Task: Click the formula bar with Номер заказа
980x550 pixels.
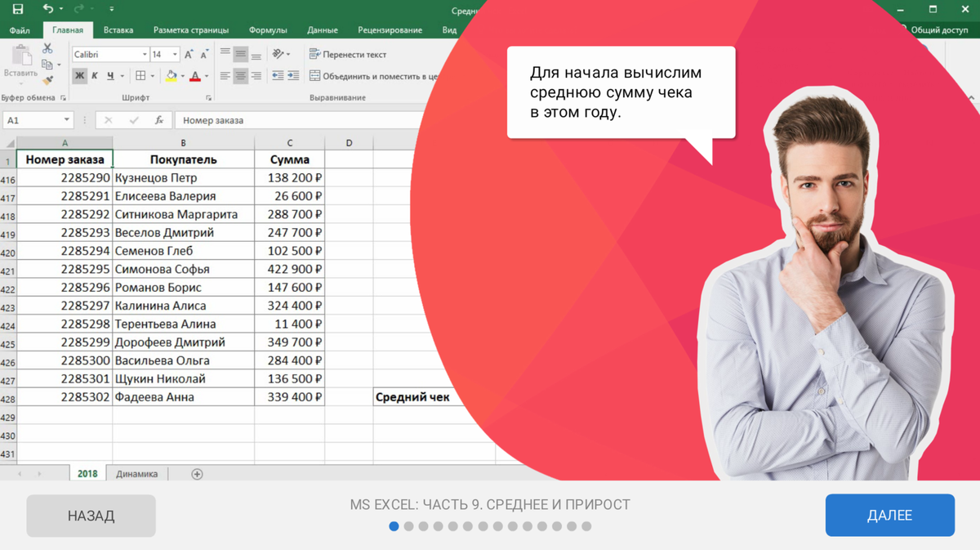Action: 299,120
